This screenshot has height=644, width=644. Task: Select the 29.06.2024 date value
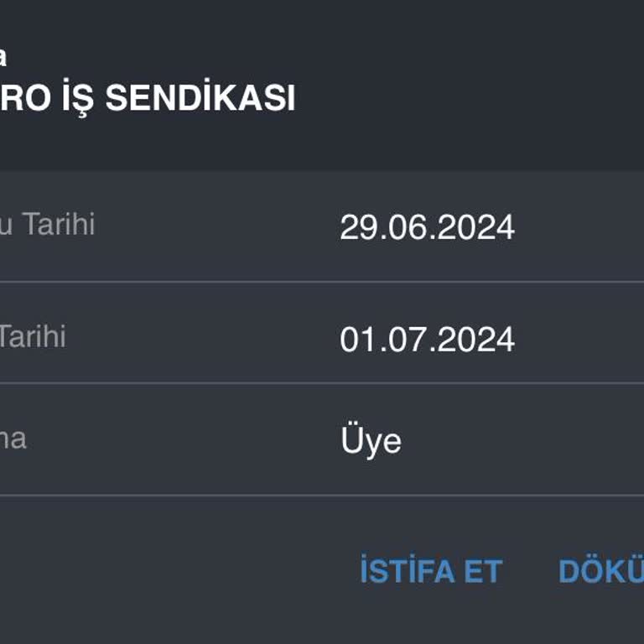(x=427, y=227)
